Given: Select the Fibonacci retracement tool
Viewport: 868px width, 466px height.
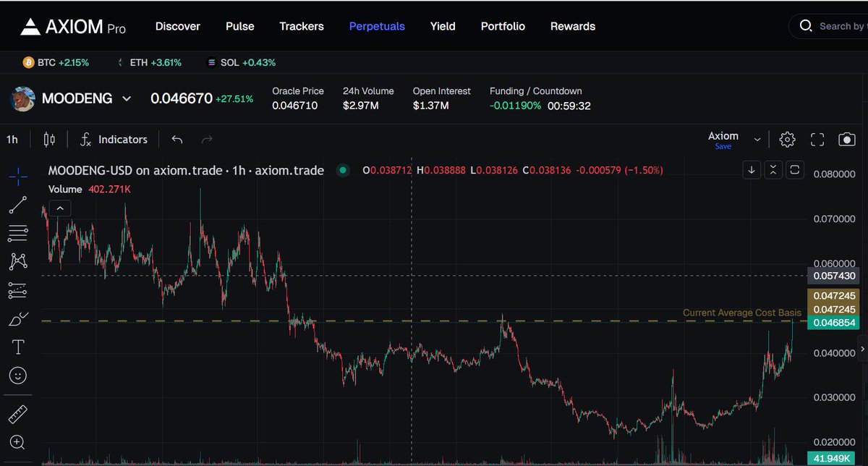Looking at the screenshot, I should 18,233.
